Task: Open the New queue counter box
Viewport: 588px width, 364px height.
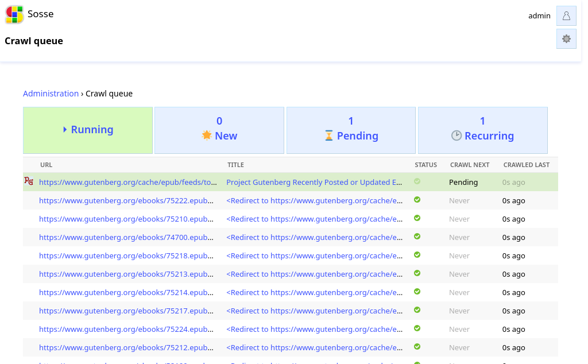Action: (219, 130)
